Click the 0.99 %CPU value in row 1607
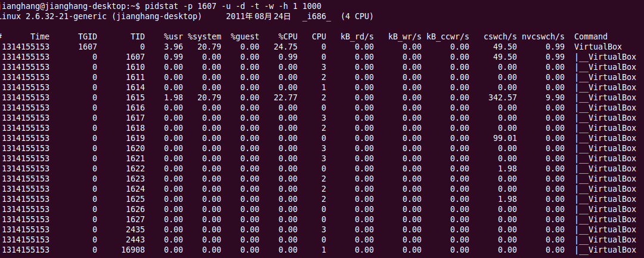Image resolution: width=644 pixels, height=258 pixels. [x=287, y=57]
